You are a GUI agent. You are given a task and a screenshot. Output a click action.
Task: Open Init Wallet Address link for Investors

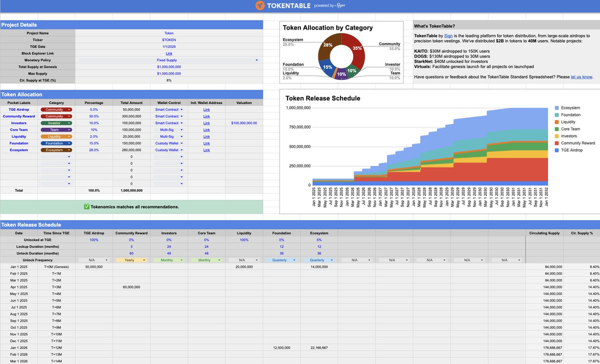click(x=206, y=123)
